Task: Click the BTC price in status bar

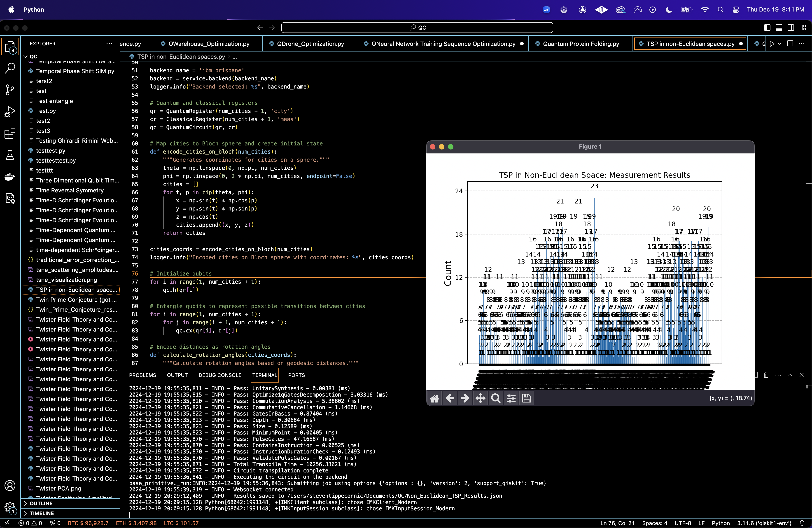Action: point(88,523)
